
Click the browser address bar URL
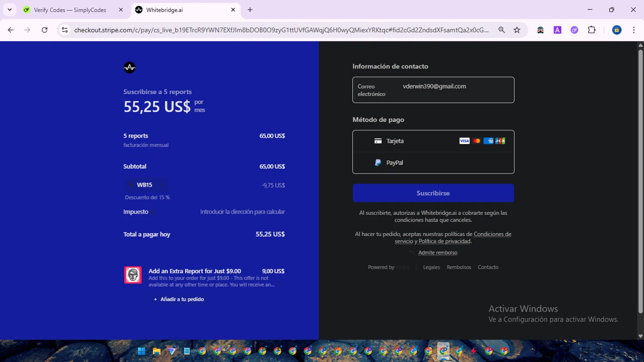tap(281, 30)
